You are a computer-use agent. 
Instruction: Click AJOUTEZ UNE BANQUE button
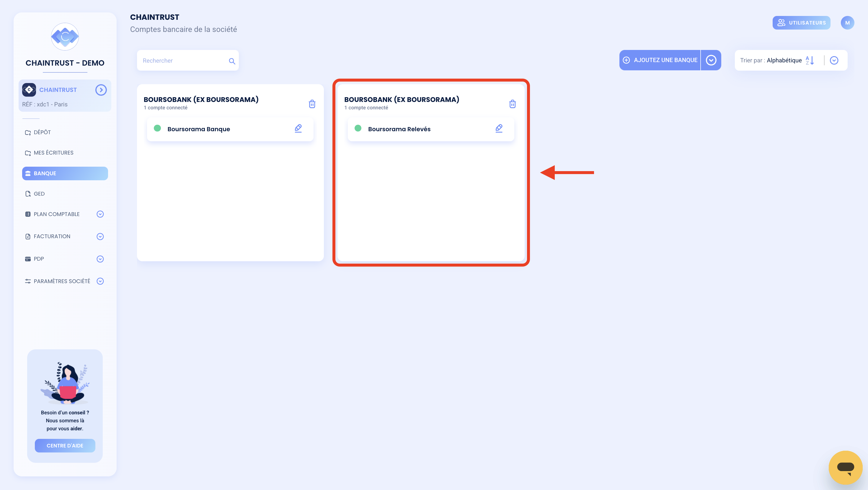click(x=660, y=60)
